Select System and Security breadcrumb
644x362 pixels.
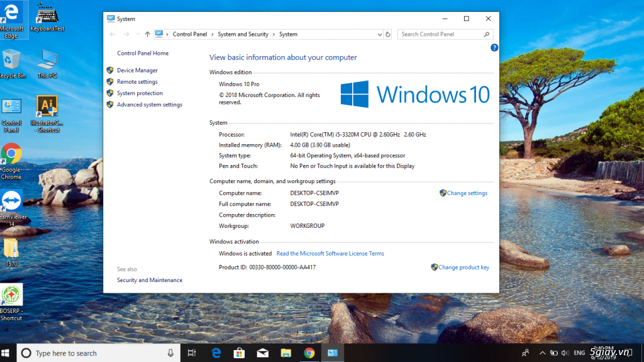243,34
